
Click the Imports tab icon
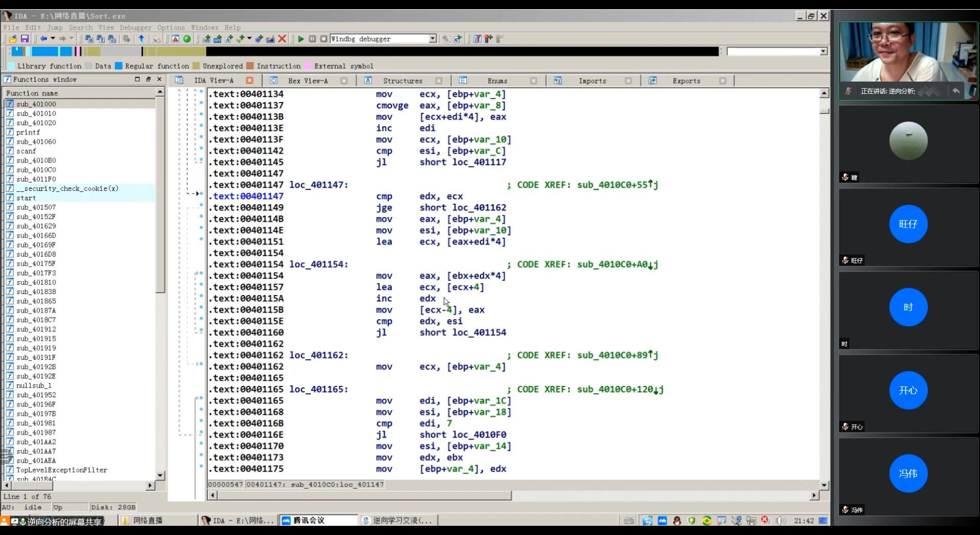click(x=558, y=81)
